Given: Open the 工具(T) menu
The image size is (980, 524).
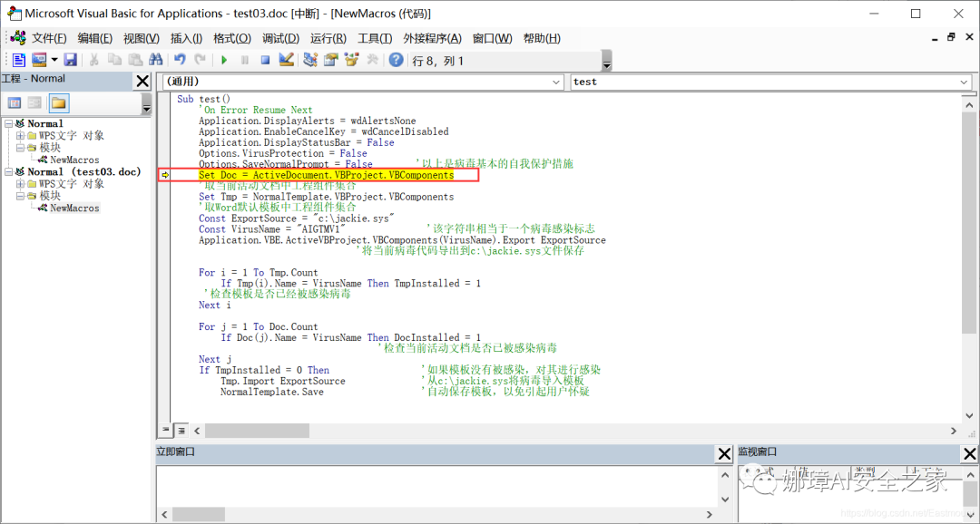Looking at the screenshot, I should point(375,38).
